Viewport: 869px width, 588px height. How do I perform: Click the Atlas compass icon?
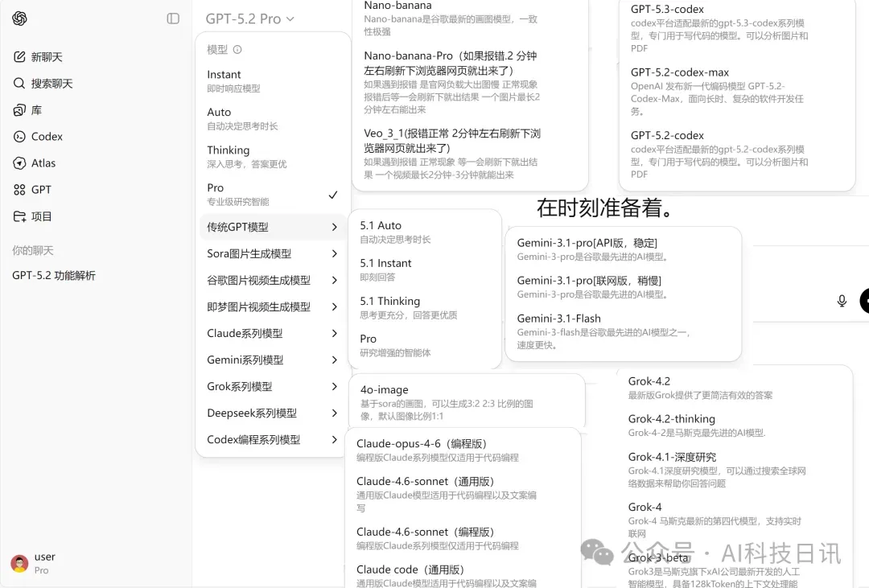pyautogui.click(x=19, y=163)
